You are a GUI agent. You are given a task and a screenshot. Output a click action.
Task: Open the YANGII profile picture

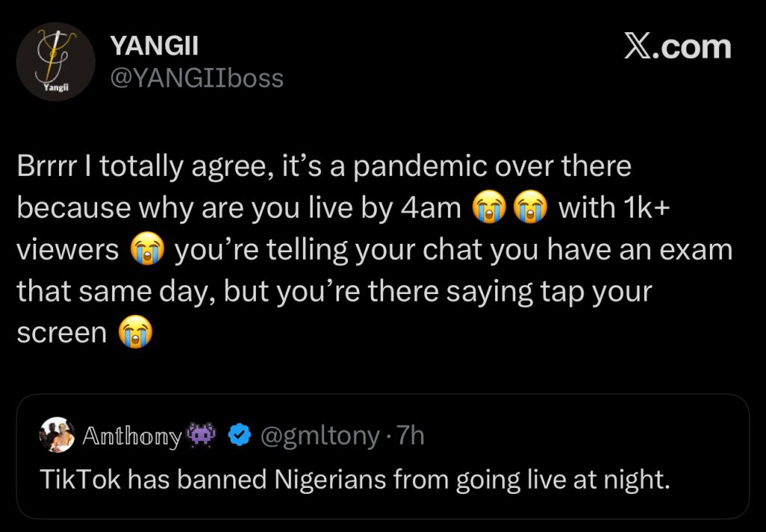[55, 61]
